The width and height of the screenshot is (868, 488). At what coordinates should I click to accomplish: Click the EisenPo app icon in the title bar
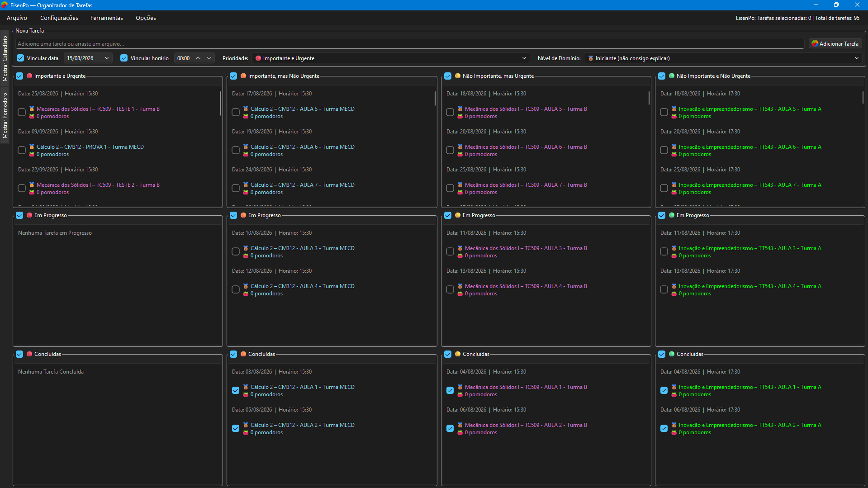click(5, 5)
